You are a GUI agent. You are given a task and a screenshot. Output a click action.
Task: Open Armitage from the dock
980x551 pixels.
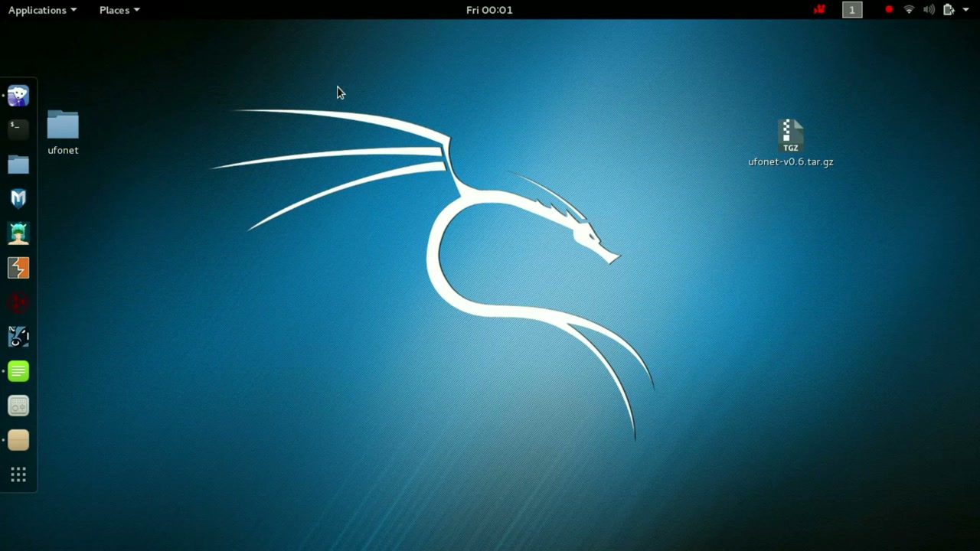coord(18,233)
